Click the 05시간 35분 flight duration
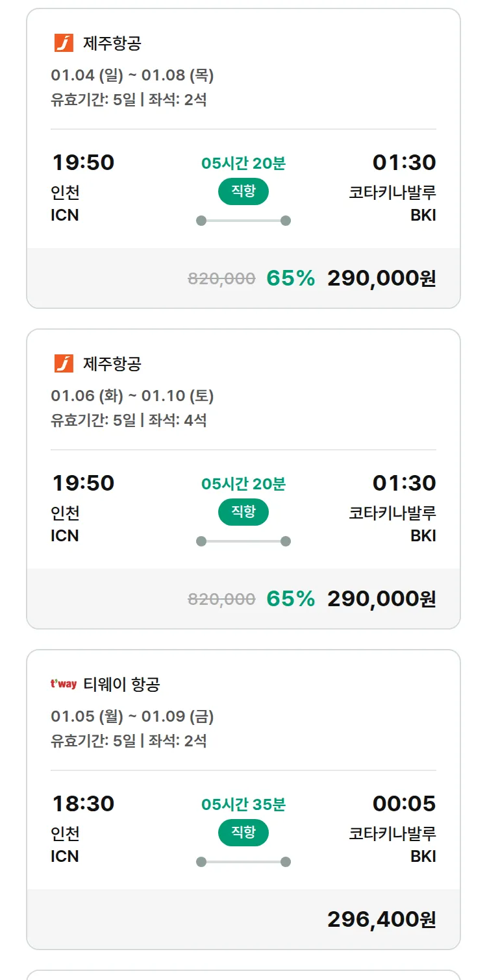The image size is (487, 980). tap(243, 805)
